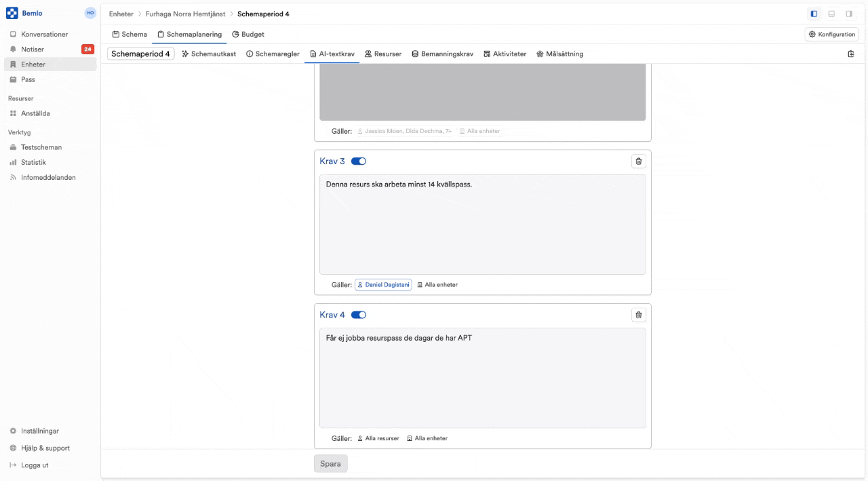This screenshot has width=868, height=481.
Task: Toggle the Krav 3 switch
Action: click(x=359, y=161)
